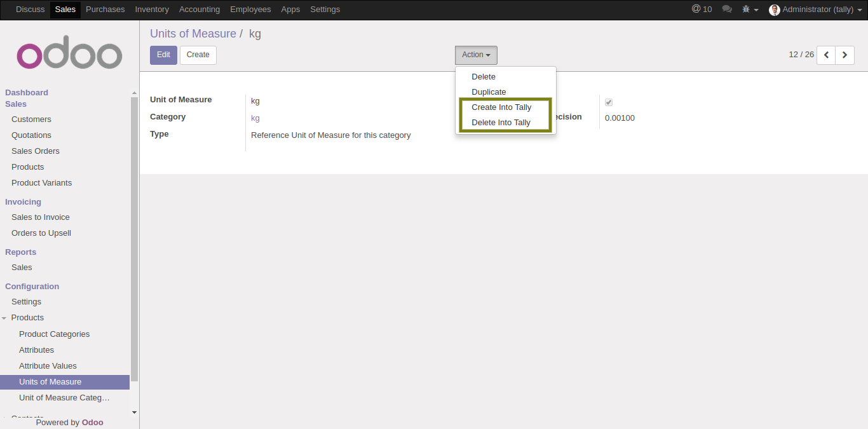Click the Invoicing section header

[23, 202]
